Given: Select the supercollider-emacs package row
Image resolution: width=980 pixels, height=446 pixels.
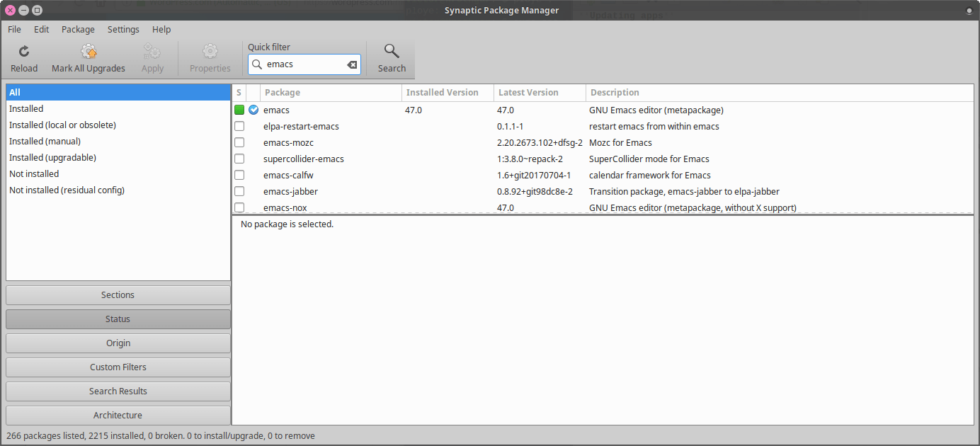Looking at the screenshot, I should click(x=603, y=159).
